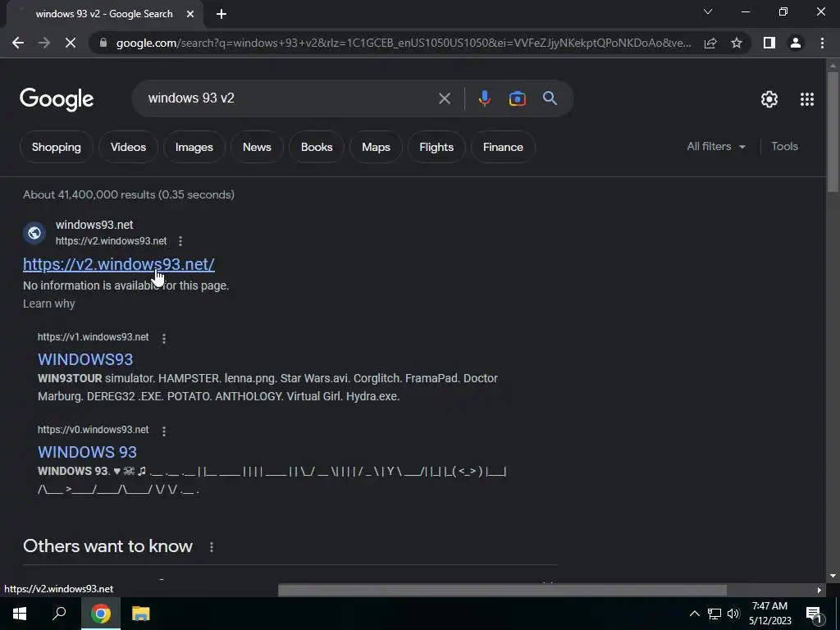Click the https://v0.windows93.net URL text
840x630 pixels.
click(x=94, y=430)
